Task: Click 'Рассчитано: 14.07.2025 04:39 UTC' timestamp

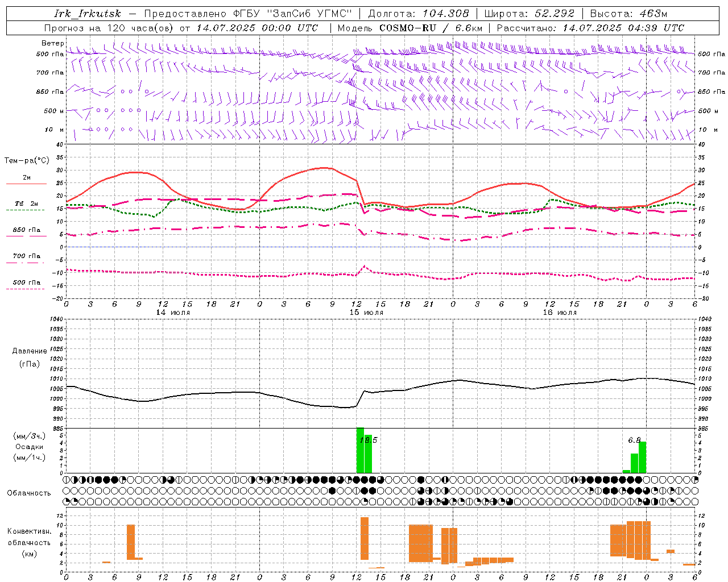Action: point(590,28)
